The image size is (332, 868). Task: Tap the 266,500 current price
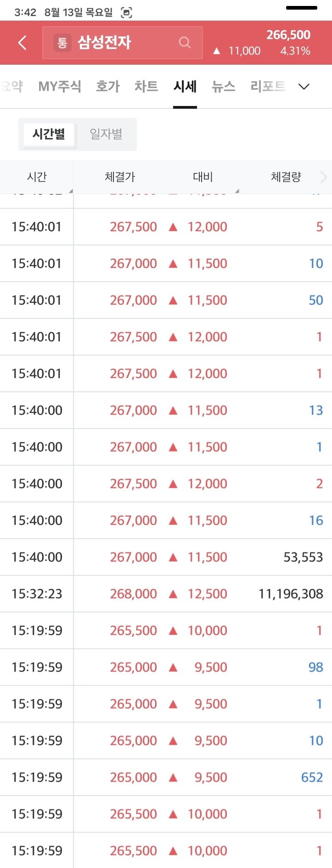click(x=288, y=35)
